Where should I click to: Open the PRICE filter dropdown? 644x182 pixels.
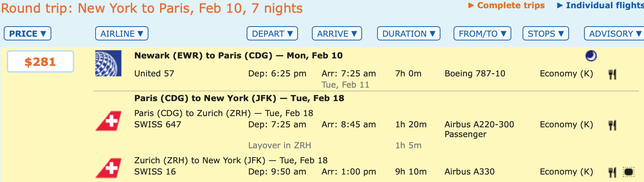pos(27,34)
